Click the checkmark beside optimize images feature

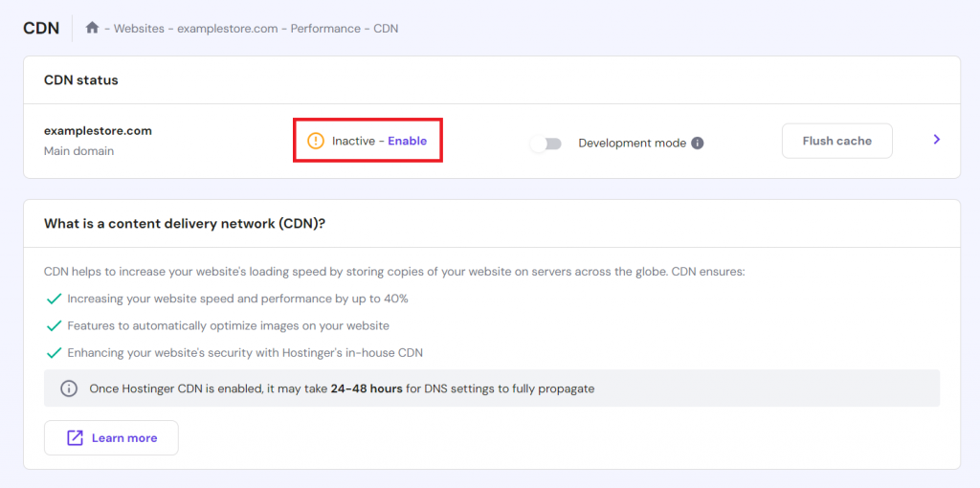click(x=54, y=325)
